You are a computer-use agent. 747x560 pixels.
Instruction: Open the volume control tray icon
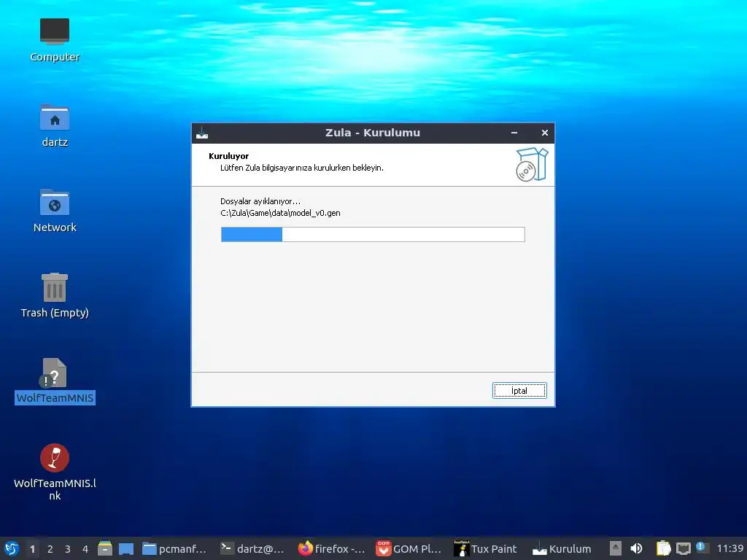(636, 548)
